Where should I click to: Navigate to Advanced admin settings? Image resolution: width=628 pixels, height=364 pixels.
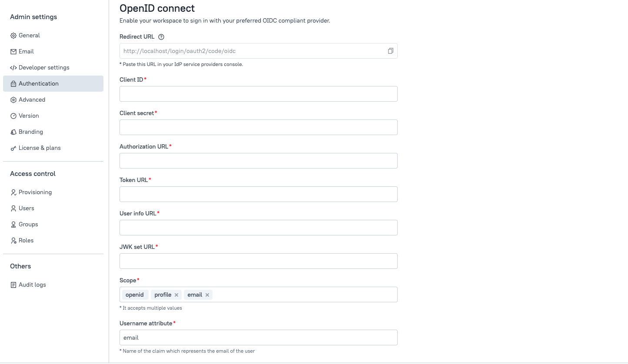tap(31, 99)
